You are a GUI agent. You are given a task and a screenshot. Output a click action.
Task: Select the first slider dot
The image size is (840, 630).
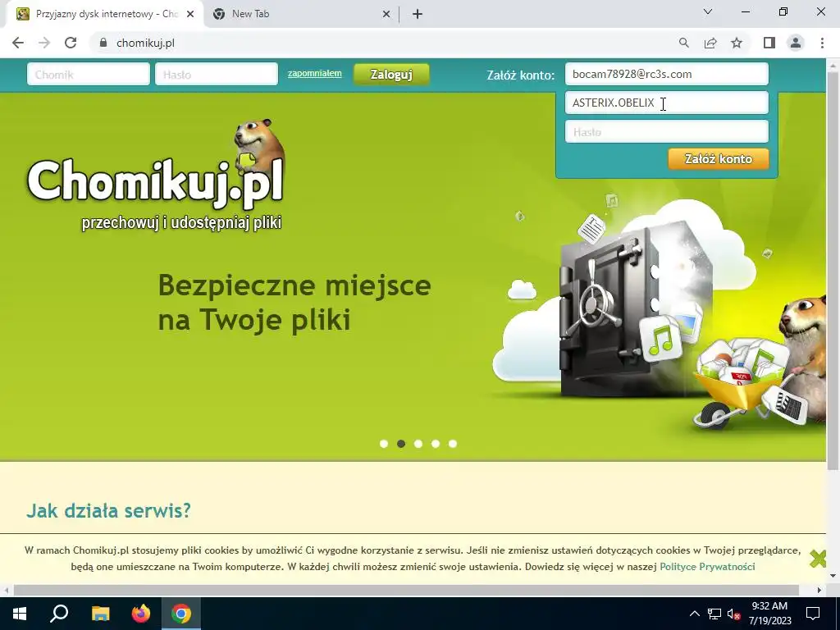pos(384,444)
